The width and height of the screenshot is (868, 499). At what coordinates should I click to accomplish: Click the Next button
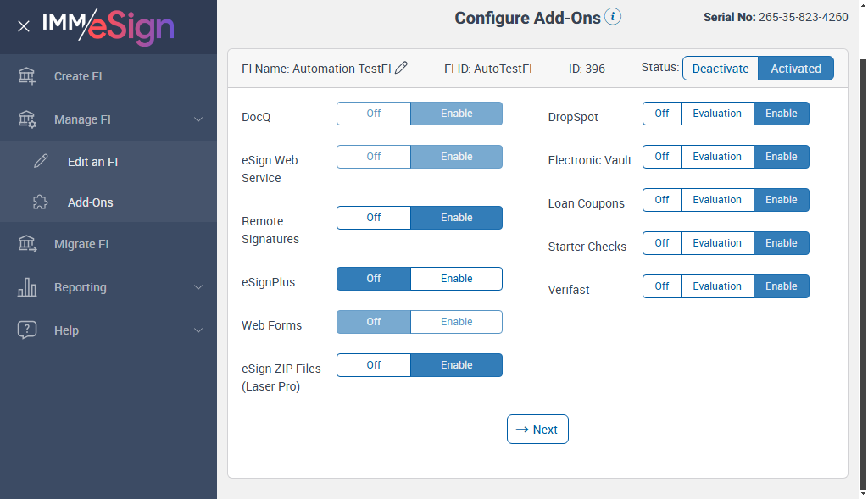click(537, 430)
